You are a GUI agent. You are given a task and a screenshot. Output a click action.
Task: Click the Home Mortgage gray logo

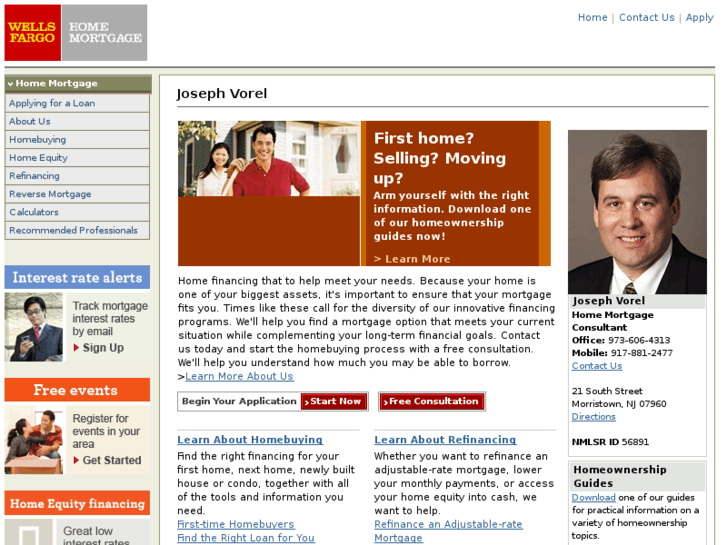(105, 32)
